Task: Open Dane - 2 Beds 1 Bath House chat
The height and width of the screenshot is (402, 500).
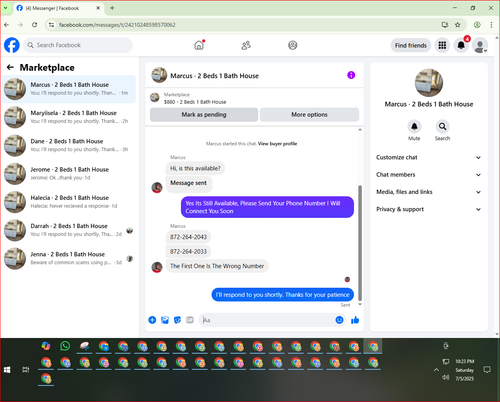Action: pos(69,145)
